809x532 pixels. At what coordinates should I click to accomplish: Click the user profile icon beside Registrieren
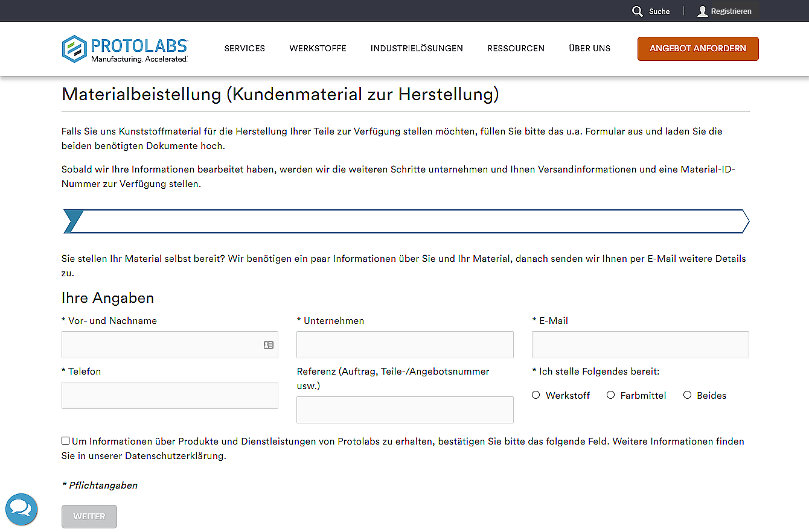702,11
